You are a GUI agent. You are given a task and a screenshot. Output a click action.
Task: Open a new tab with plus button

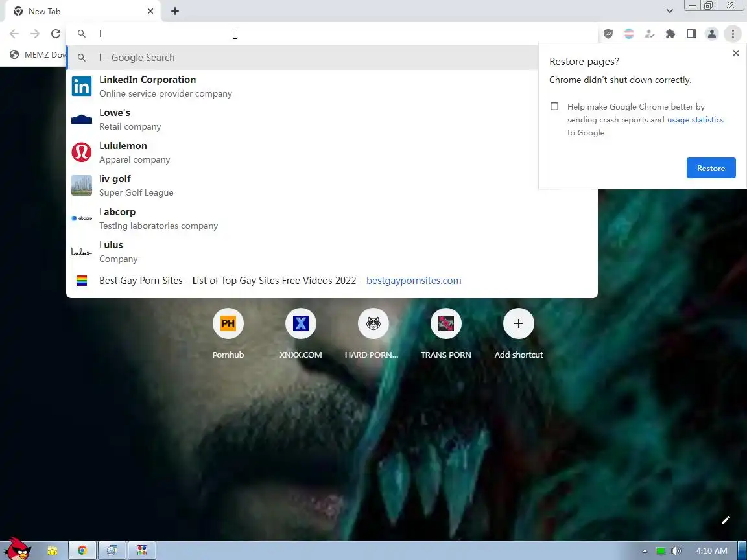[x=175, y=11]
